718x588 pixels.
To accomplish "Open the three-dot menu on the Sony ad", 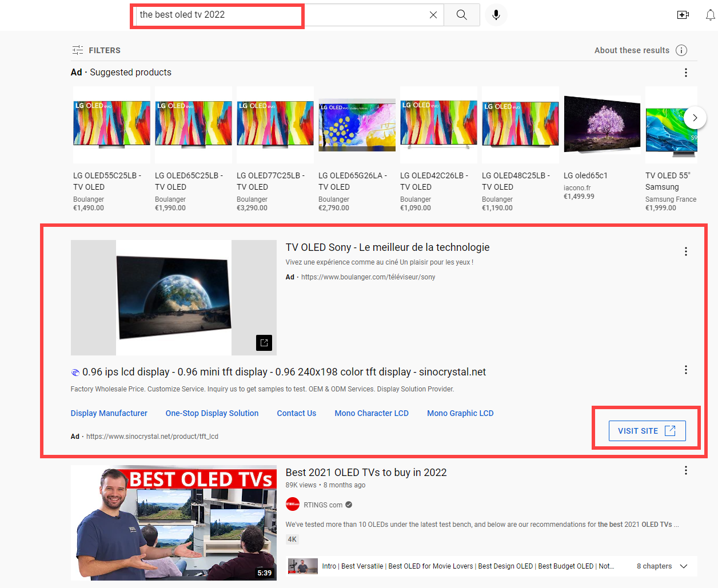I will pos(685,251).
